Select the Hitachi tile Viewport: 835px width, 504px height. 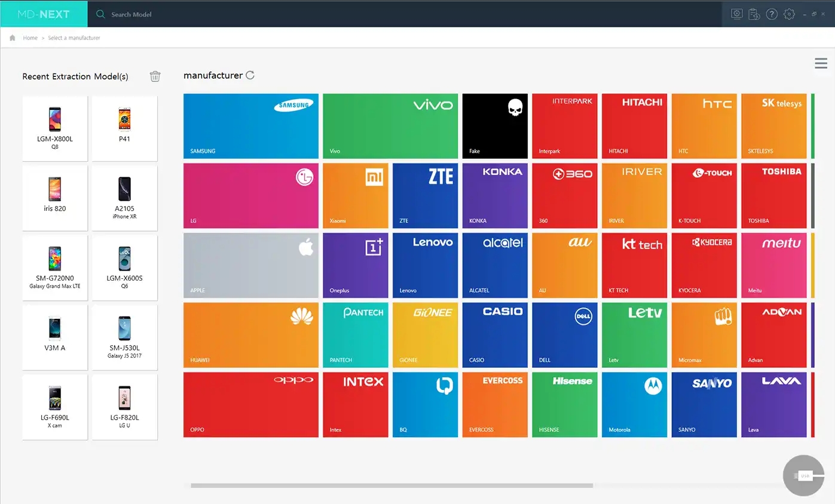coord(634,126)
